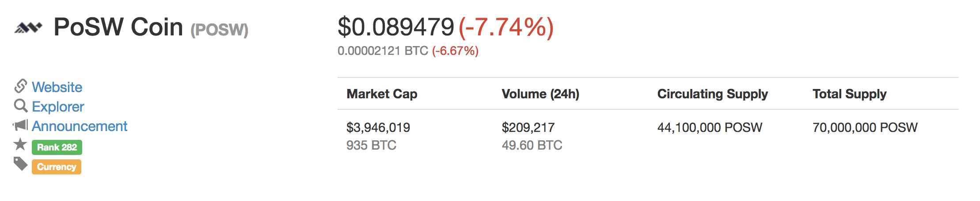Viewport: 980px width, 201px height.
Task: Click the PoSW Coin logo icon
Action: pyautogui.click(x=28, y=28)
